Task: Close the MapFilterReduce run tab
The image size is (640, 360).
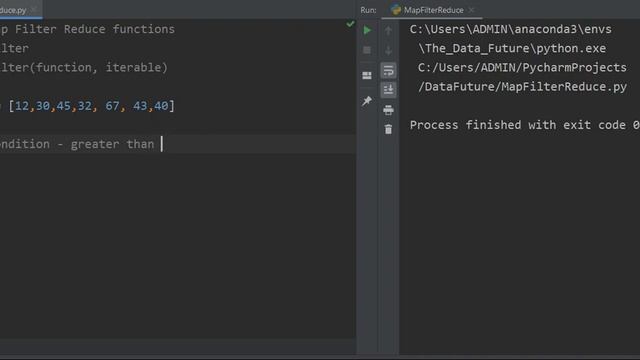Action: [x=471, y=10]
